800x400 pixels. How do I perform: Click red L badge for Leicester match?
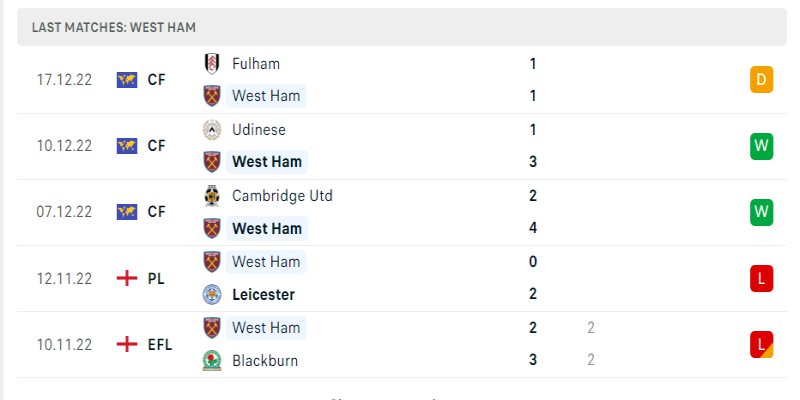(761, 278)
